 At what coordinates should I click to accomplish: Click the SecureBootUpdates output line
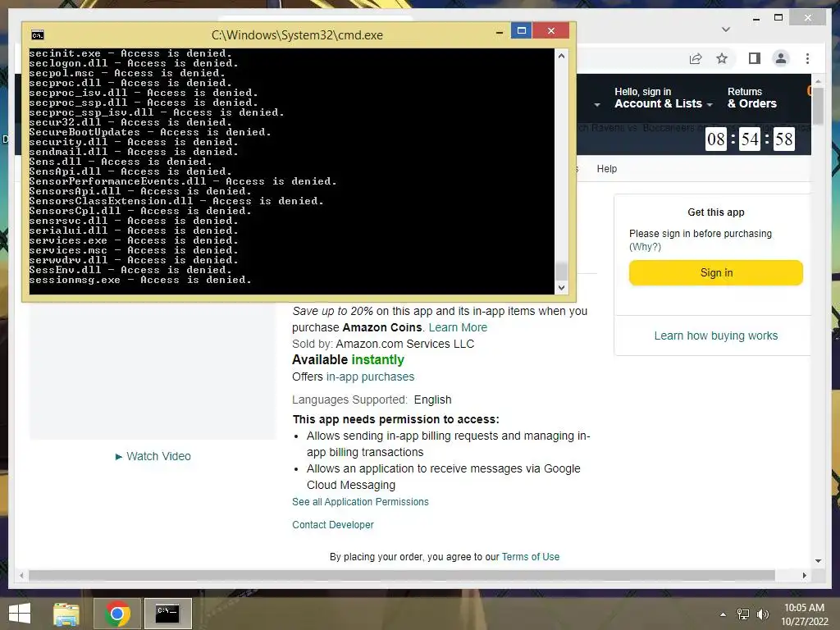pos(150,132)
